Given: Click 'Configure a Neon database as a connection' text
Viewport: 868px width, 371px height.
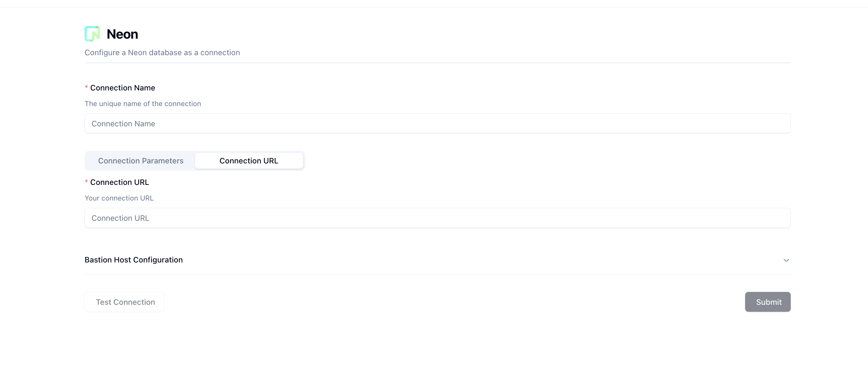Looking at the screenshot, I should click(x=162, y=52).
